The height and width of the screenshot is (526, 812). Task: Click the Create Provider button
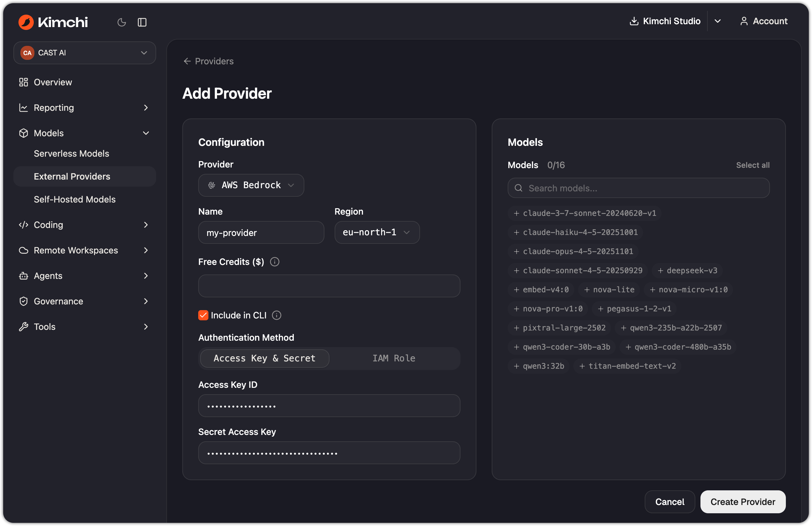(743, 501)
